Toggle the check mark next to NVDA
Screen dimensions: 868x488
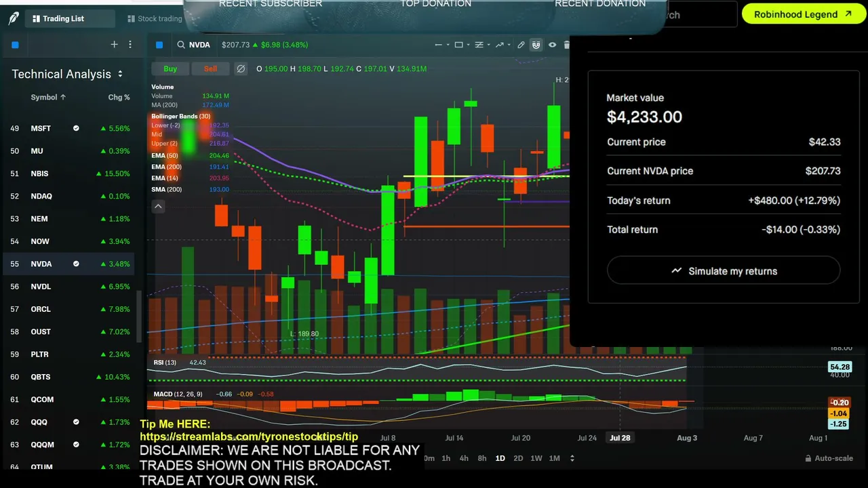(x=76, y=264)
